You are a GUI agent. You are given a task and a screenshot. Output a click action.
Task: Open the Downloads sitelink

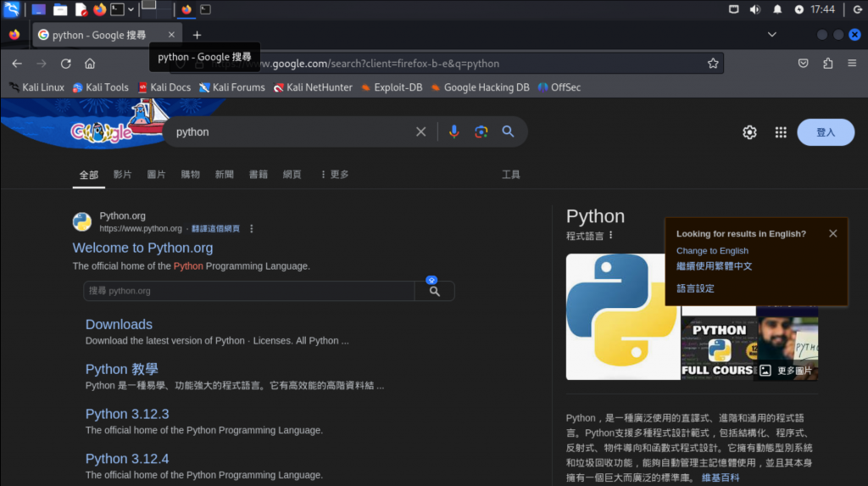[x=119, y=324]
